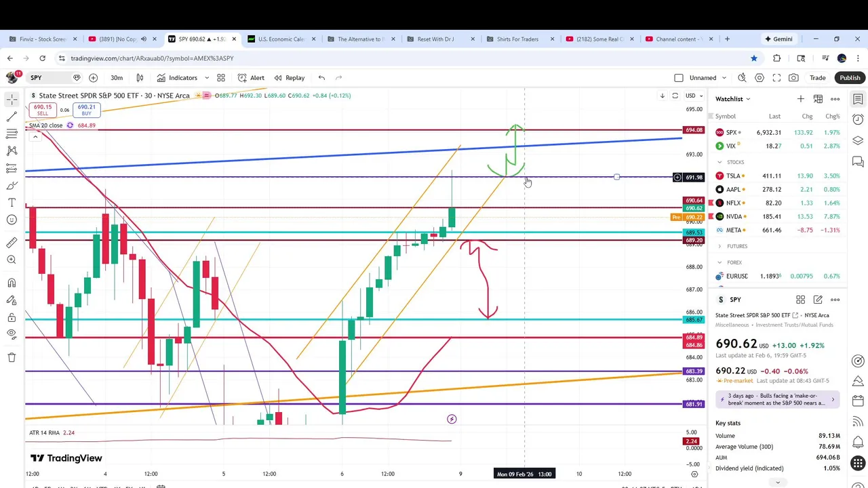Open the Unnamed layout dropdown
Image resolution: width=868 pixels, height=488 pixels.
click(x=708, y=78)
